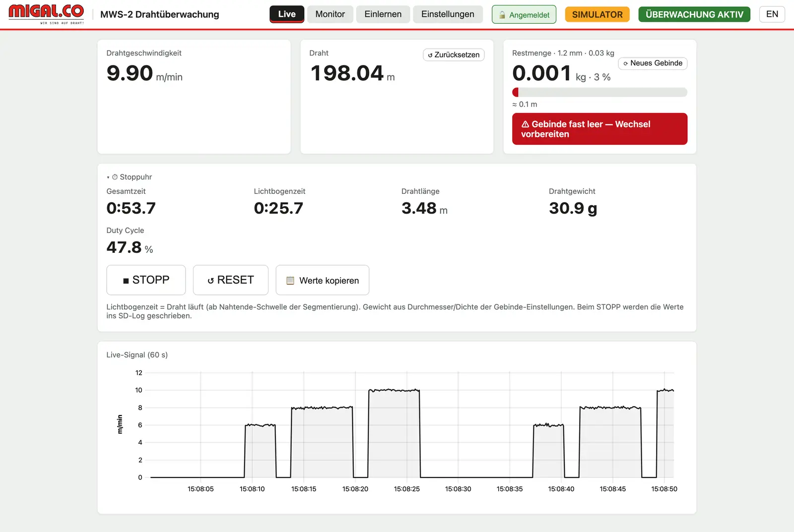
Task: Click the 15:08:20 time axis label
Action: point(355,489)
